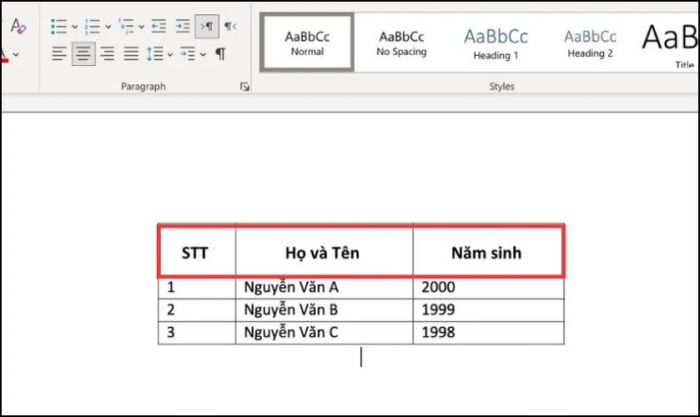The width and height of the screenshot is (700, 417).
Task: Open the Paragraph settings dialog launcher
Action: tap(244, 86)
